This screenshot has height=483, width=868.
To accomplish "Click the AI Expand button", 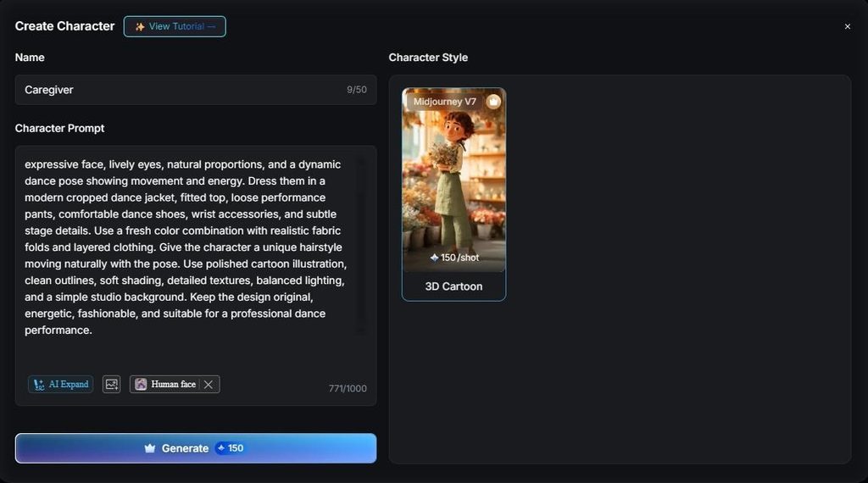I will pyautogui.click(x=60, y=384).
